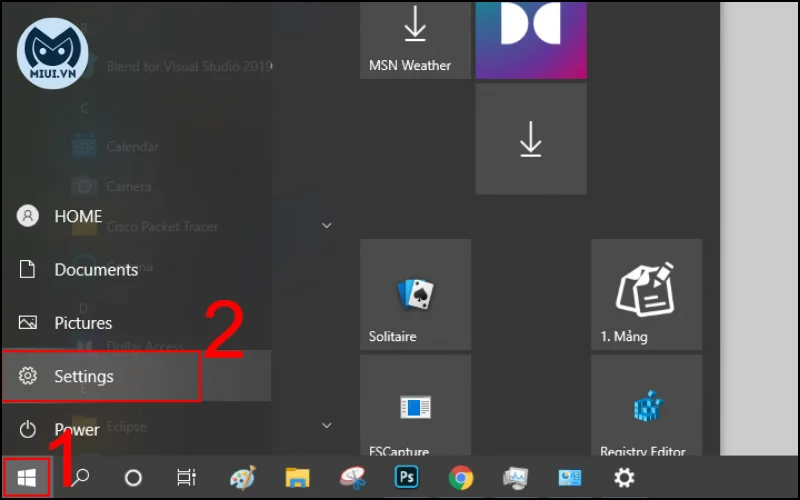Image resolution: width=800 pixels, height=500 pixels.
Task: Open Settings gear icon on taskbar
Action: 624,478
